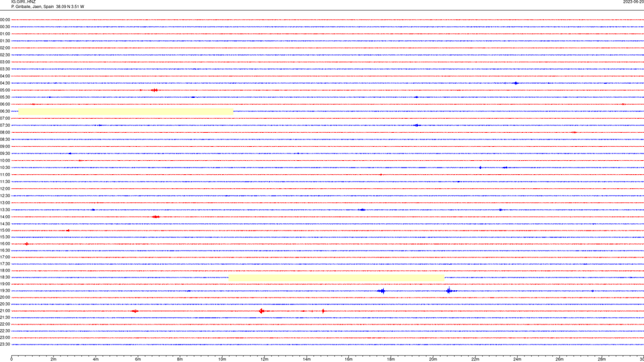Click the red spike at the start of 16:00 trace

coord(27,244)
